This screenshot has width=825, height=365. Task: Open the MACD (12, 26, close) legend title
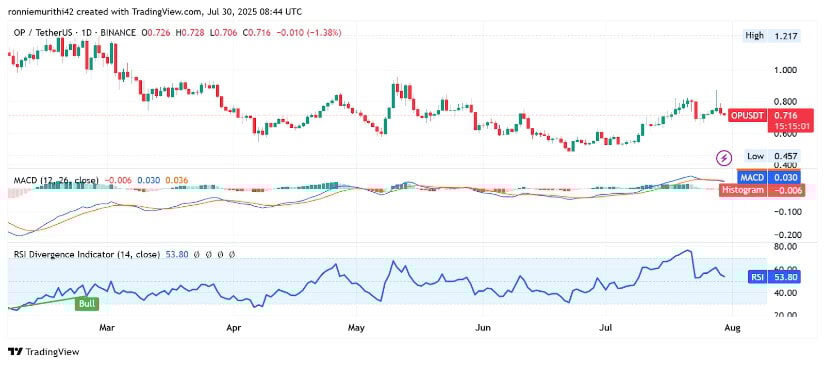56,180
